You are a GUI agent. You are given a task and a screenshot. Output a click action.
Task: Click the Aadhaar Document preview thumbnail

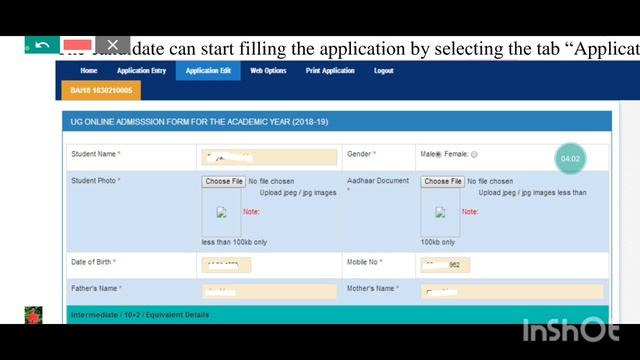pyautogui.click(x=440, y=212)
